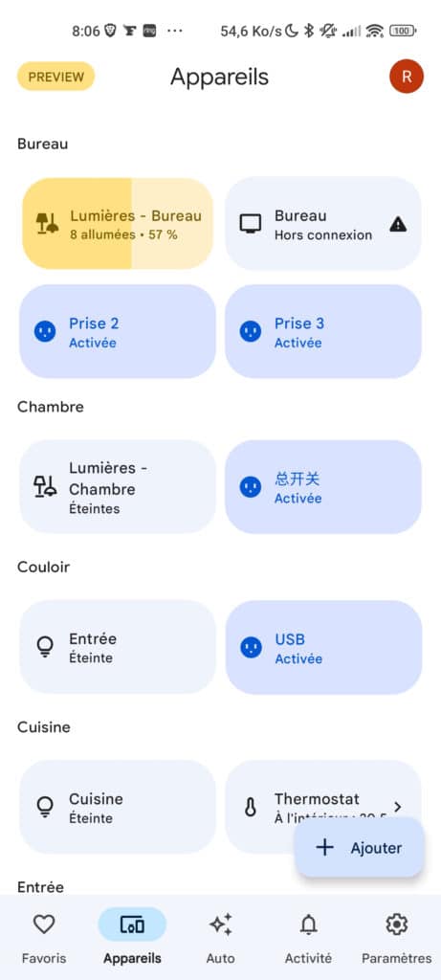
Task: Open the R profile avatar
Action: pos(407,77)
